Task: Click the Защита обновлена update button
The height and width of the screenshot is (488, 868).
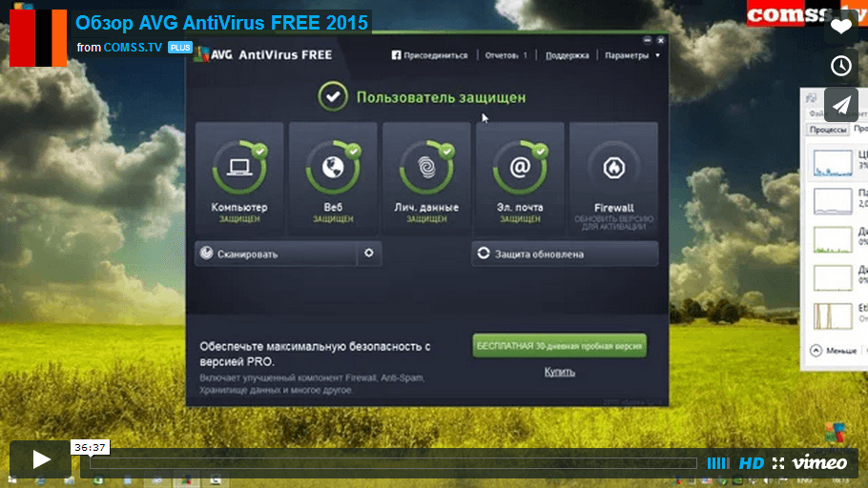Action: click(x=566, y=254)
